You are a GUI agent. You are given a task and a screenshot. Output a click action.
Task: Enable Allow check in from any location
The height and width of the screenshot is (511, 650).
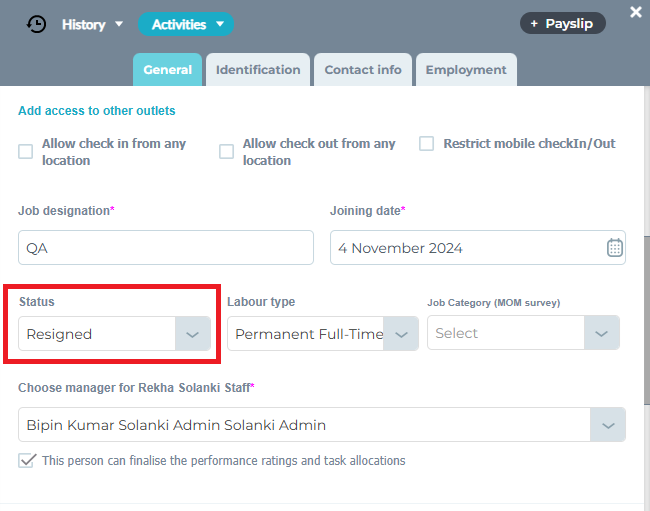pos(26,152)
